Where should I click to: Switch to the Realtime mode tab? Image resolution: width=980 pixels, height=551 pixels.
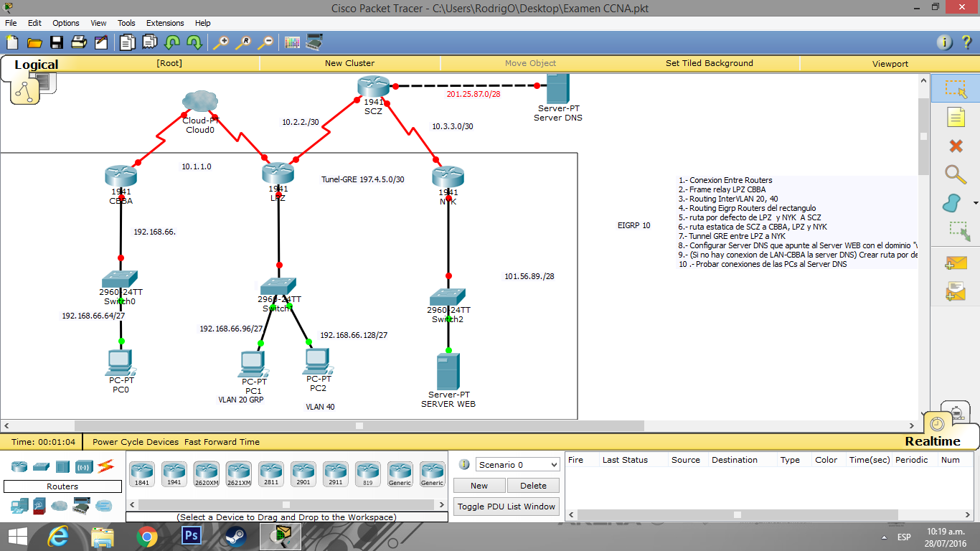pyautogui.click(x=932, y=441)
